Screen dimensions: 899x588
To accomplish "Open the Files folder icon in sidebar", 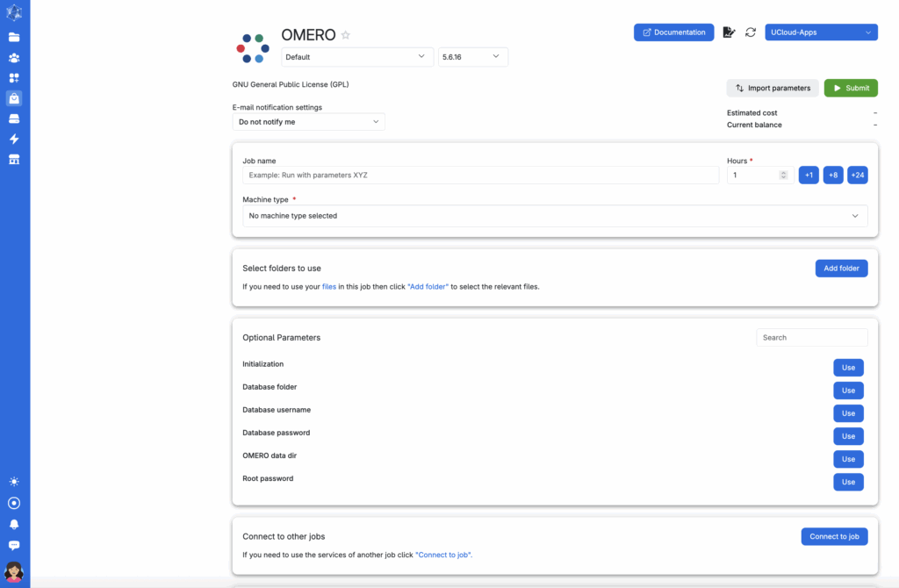I will tap(14, 37).
